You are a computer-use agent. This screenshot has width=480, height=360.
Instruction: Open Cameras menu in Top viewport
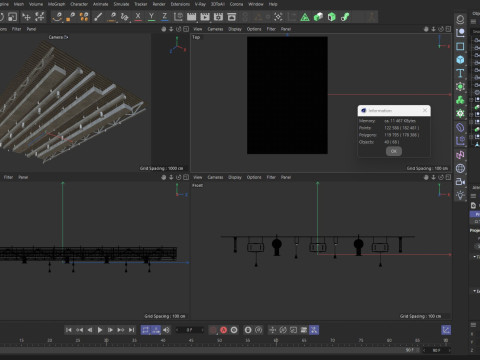[x=215, y=29]
